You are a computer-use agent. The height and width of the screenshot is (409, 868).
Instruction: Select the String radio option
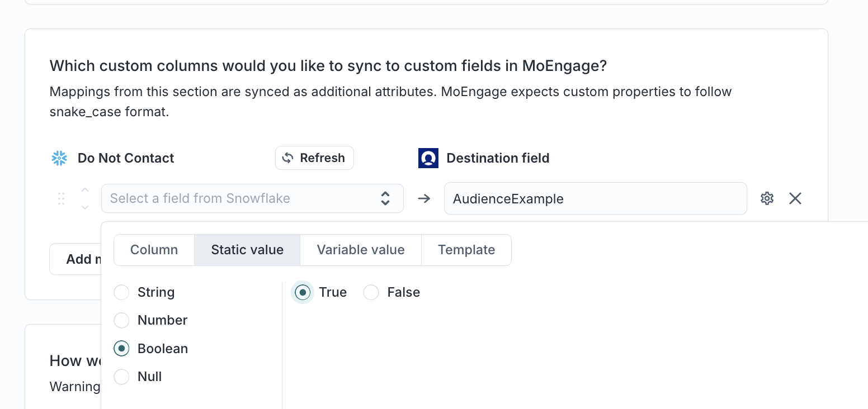click(121, 292)
